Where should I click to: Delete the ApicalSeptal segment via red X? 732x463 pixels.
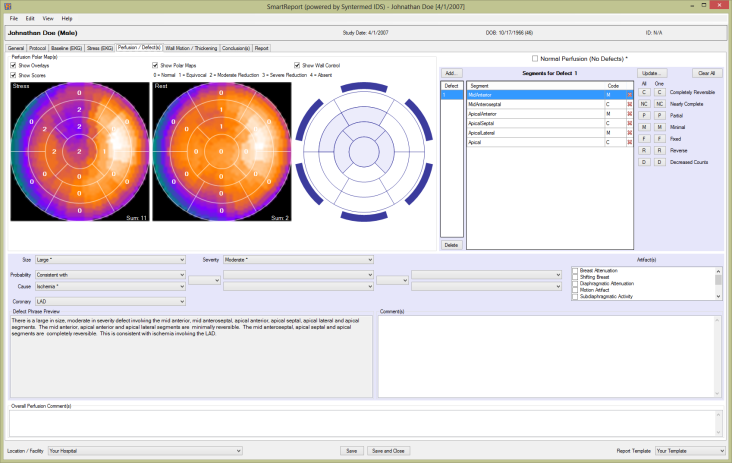point(630,123)
